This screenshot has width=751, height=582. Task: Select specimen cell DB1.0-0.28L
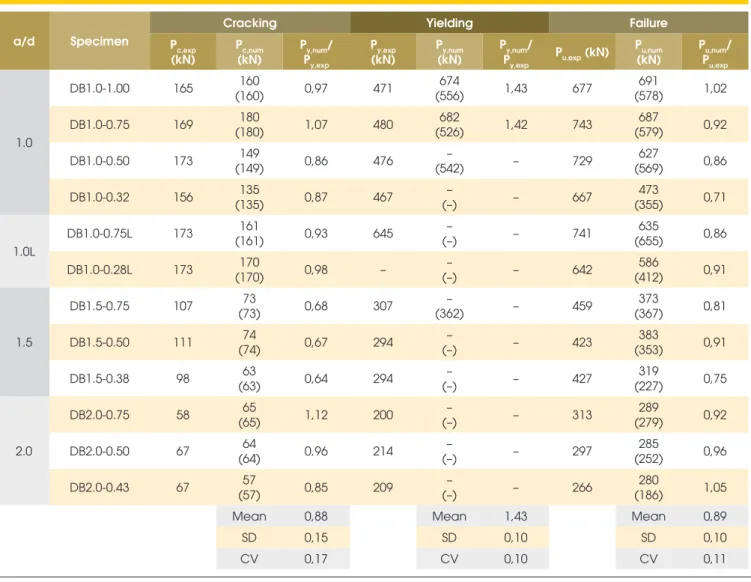[99, 270]
